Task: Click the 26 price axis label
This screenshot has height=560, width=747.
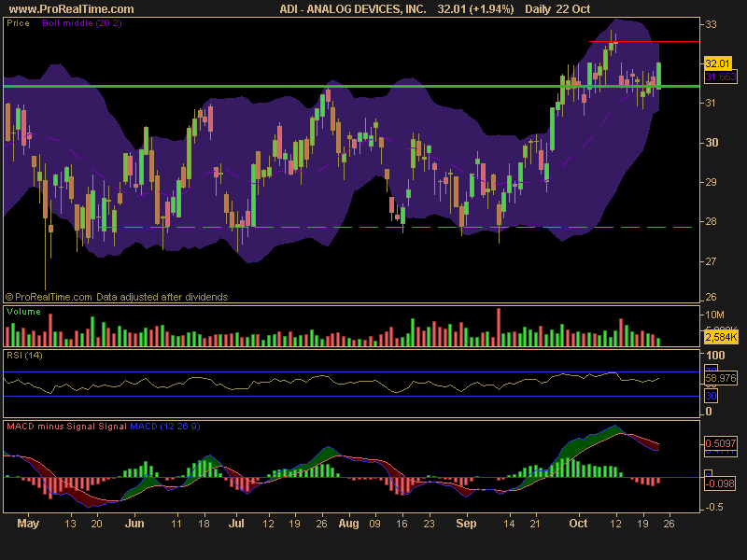Action: coord(711,297)
